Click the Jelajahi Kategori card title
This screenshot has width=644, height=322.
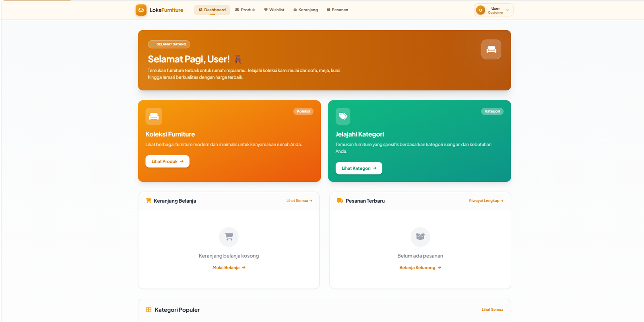[x=359, y=134]
